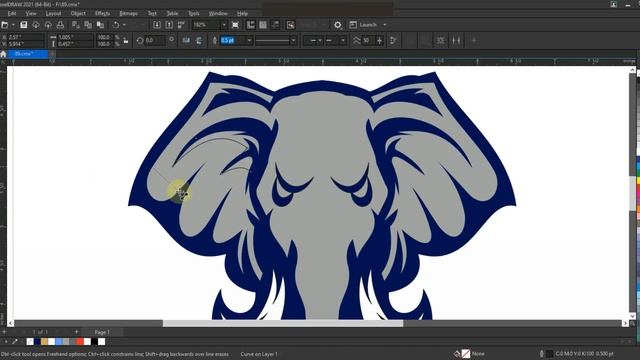Expand the Launch dropdown arrow

pos(384,25)
